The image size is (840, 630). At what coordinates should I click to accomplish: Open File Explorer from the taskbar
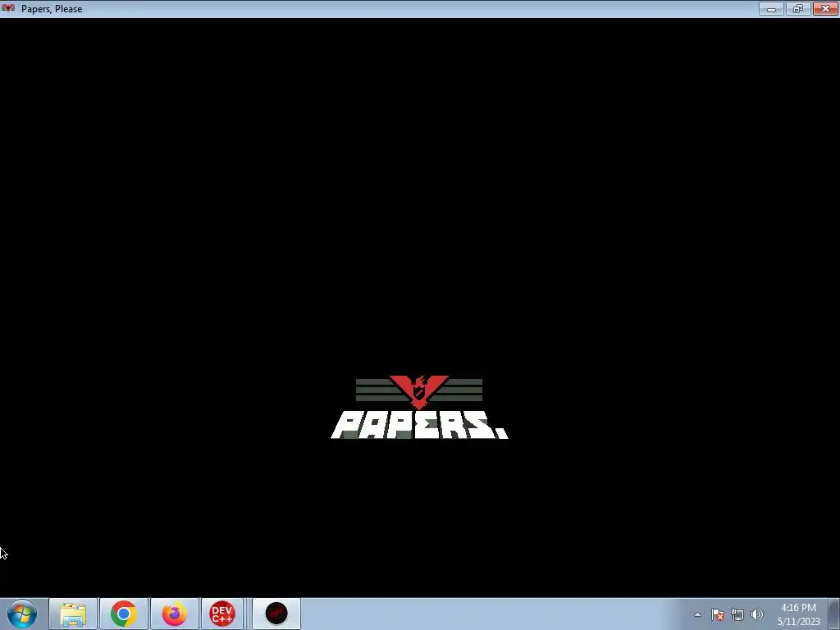pyautogui.click(x=73, y=614)
